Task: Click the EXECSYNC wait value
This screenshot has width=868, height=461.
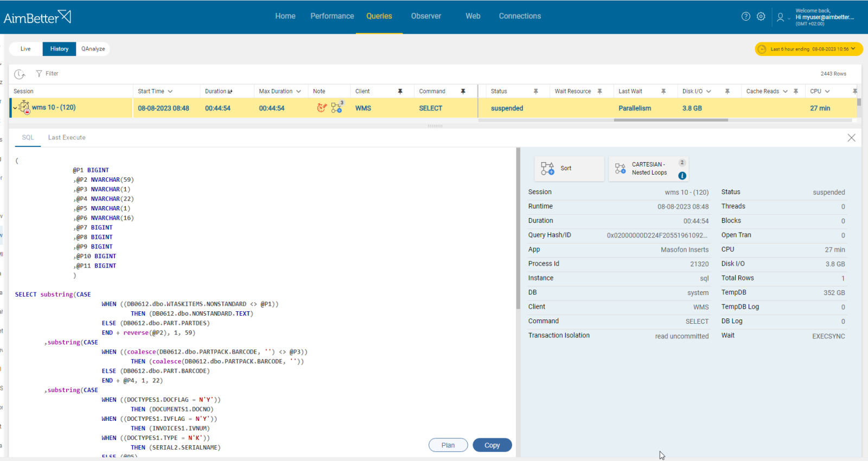Action: pyautogui.click(x=828, y=336)
